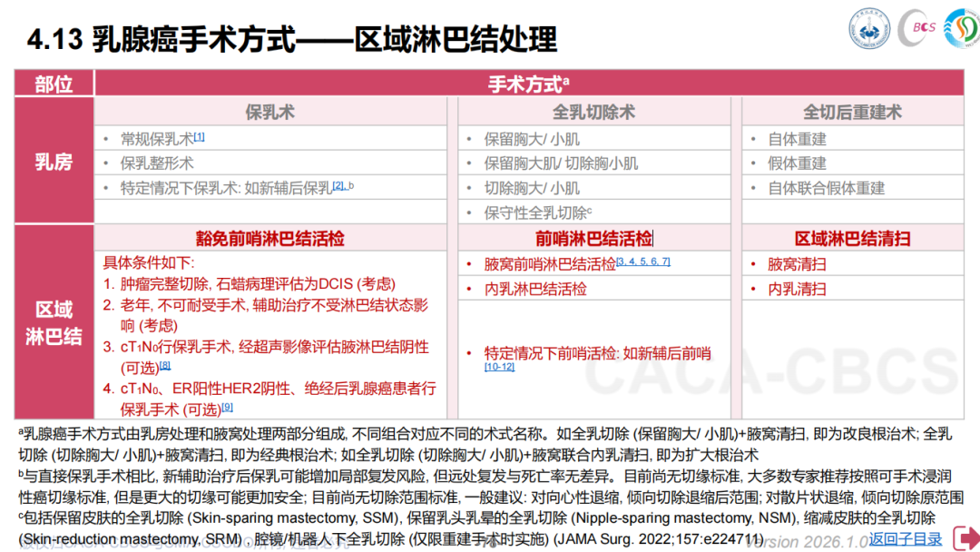Click the 豁免前哨淋巴结活检 heading

(x=270, y=239)
